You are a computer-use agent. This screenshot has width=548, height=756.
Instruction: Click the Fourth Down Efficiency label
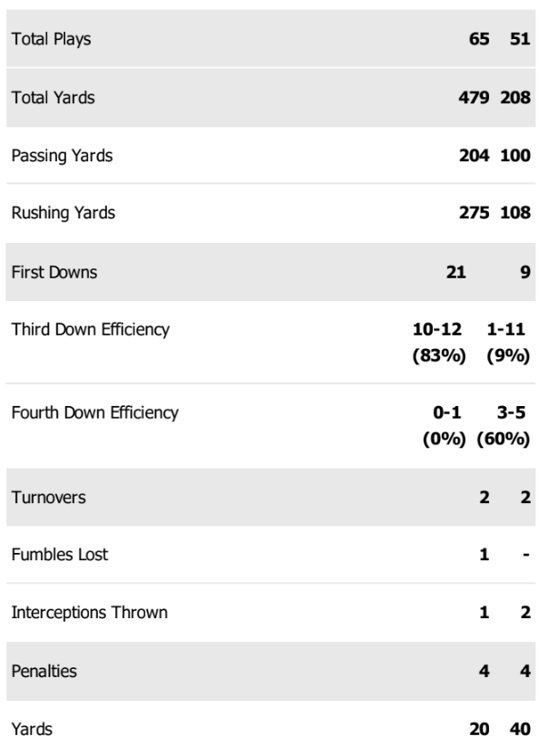[94, 413]
